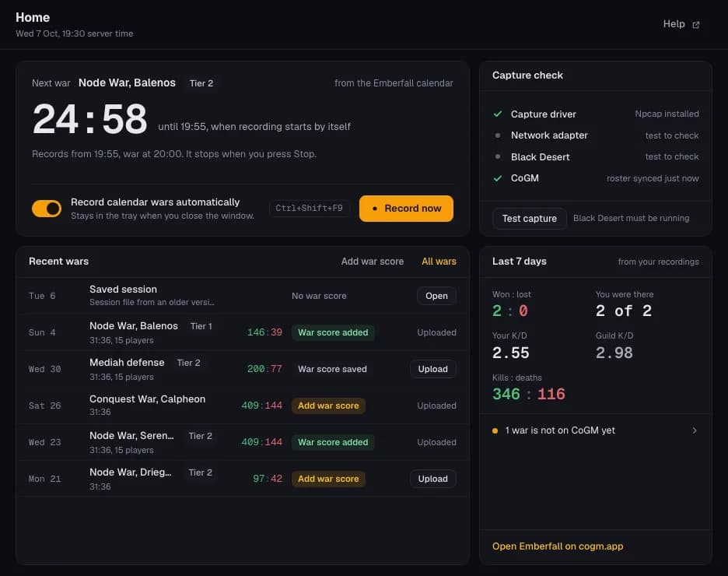This screenshot has width=728, height=576.
Task: Click the Wed 23 date cell
Action: (44, 442)
